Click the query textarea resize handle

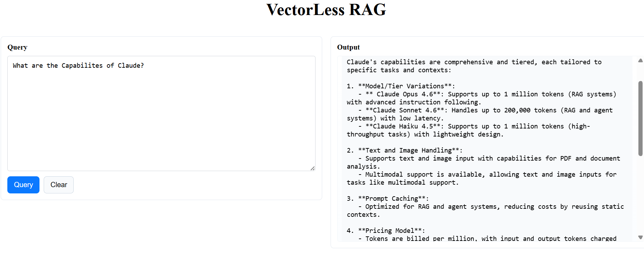coord(312,168)
